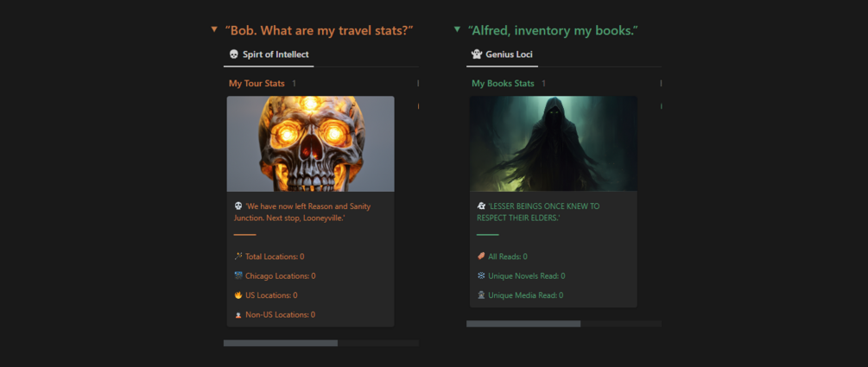
Task: Collapse the "Bob. What are my travel stats?" toggle
Action: coord(214,29)
